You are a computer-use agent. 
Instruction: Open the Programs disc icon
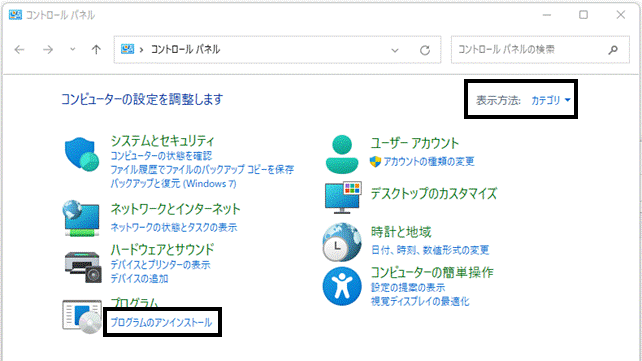tap(82, 317)
